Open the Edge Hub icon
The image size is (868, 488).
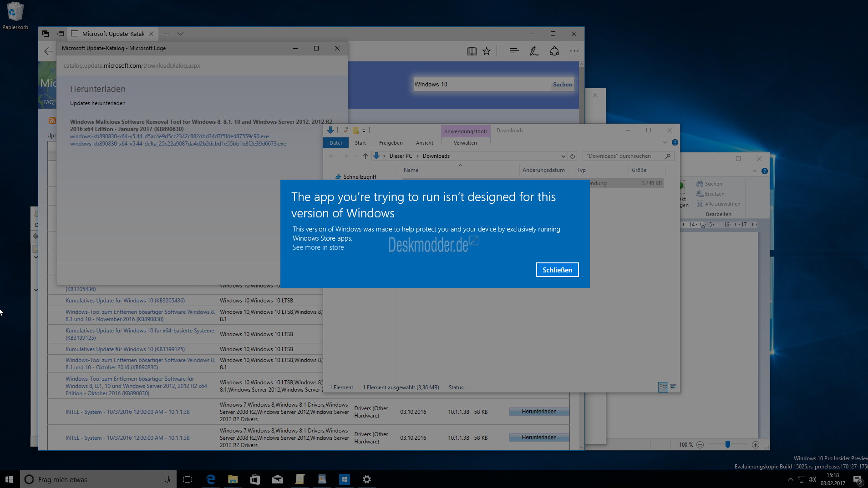click(514, 51)
